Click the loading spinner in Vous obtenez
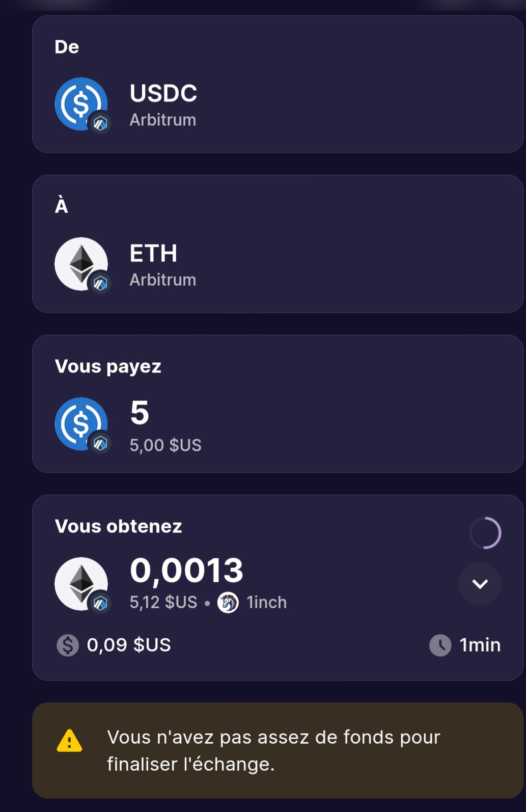 click(x=485, y=533)
